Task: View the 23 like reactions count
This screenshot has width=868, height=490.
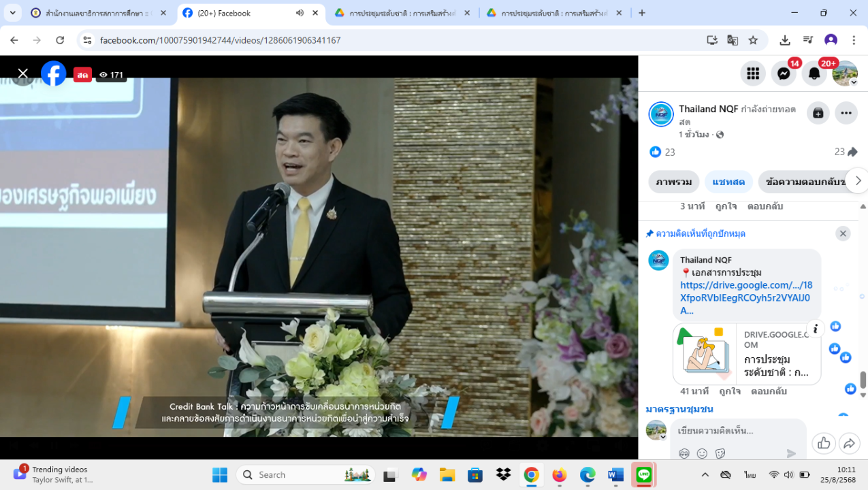Action: click(662, 152)
